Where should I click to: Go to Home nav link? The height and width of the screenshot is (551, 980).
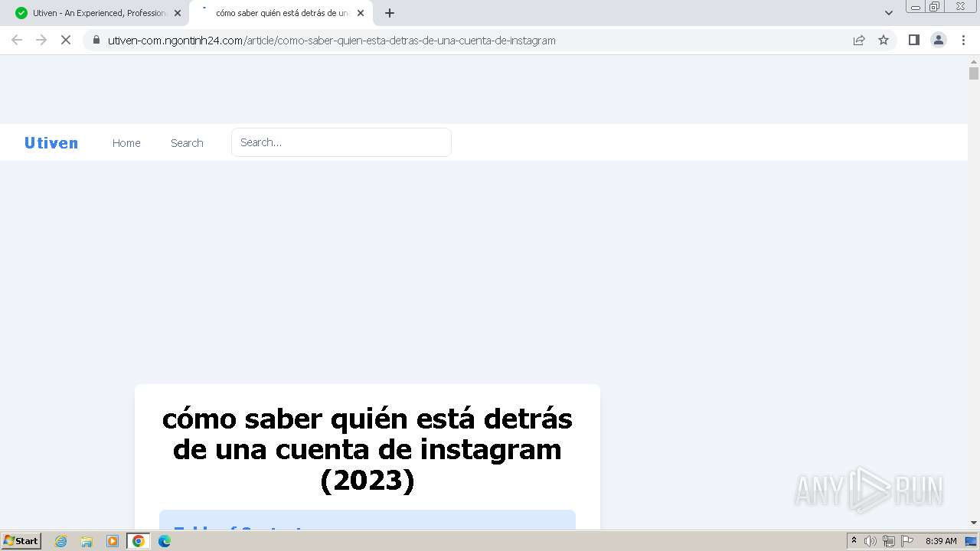click(x=126, y=143)
